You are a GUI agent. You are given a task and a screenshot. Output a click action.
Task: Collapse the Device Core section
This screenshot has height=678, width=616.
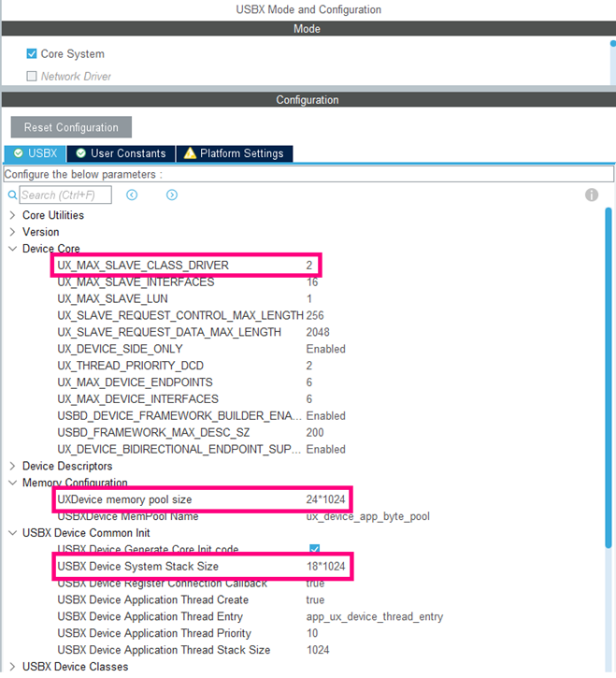(12, 249)
